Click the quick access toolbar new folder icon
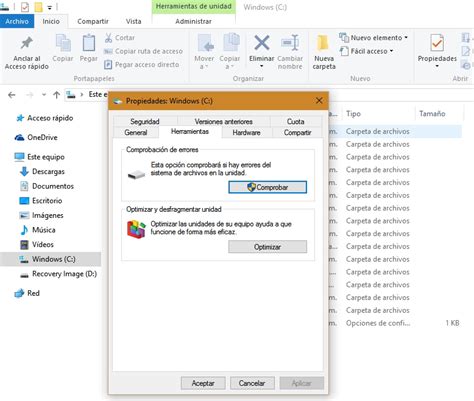 pyautogui.click(x=39, y=7)
